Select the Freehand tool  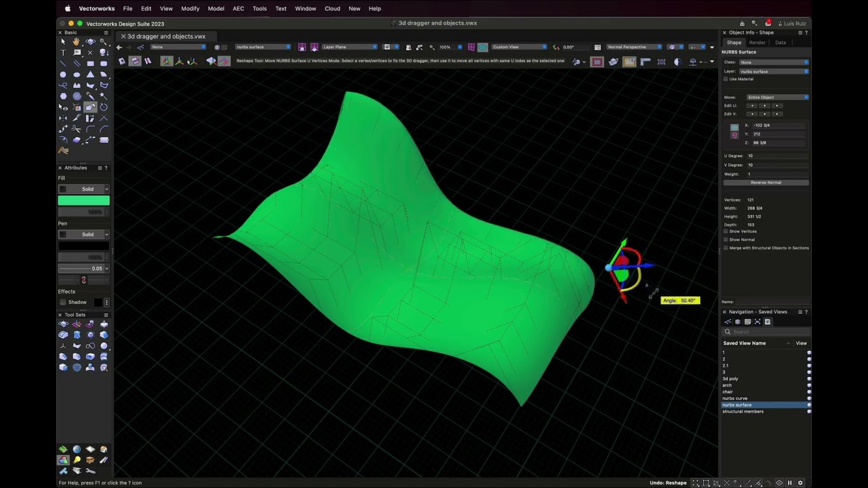click(x=63, y=85)
